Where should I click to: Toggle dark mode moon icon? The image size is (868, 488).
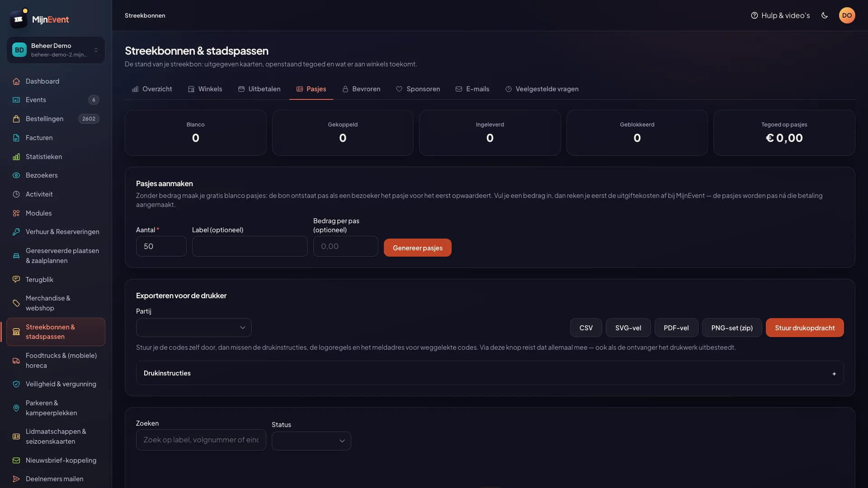(x=825, y=15)
